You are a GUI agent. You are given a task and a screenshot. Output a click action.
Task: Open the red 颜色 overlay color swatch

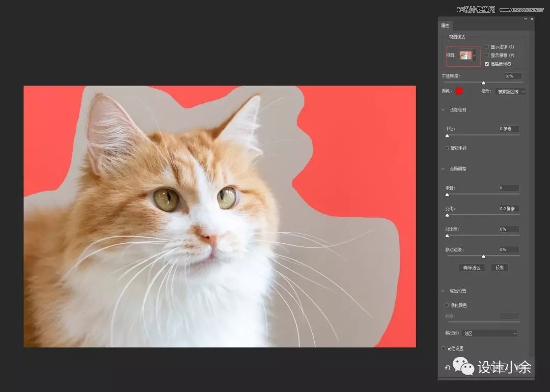(x=459, y=91)
